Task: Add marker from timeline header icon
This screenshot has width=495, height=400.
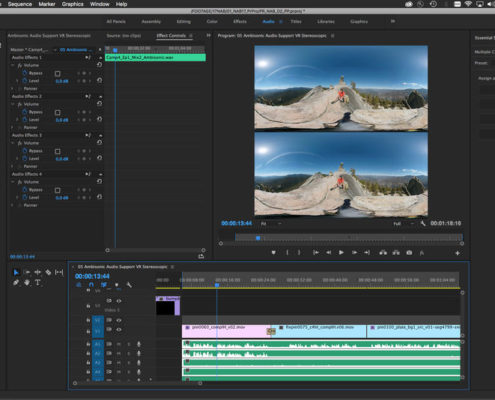Action: tap(117, 285)
